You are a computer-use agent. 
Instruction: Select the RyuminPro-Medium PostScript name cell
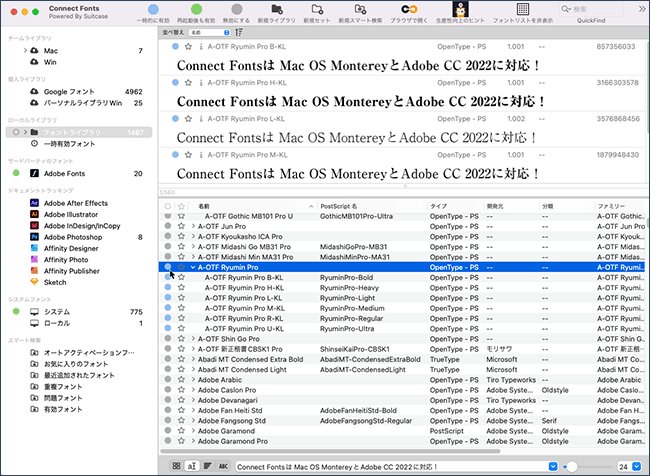click(x=352, y=308)
